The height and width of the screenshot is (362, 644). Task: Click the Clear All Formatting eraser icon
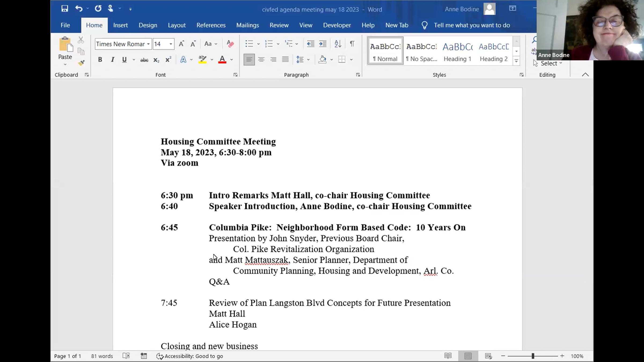(230, 44)
